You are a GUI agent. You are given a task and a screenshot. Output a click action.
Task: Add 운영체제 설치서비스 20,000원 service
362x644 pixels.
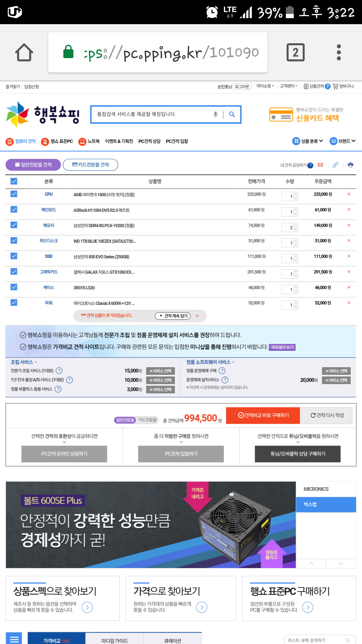pos(336,380)
